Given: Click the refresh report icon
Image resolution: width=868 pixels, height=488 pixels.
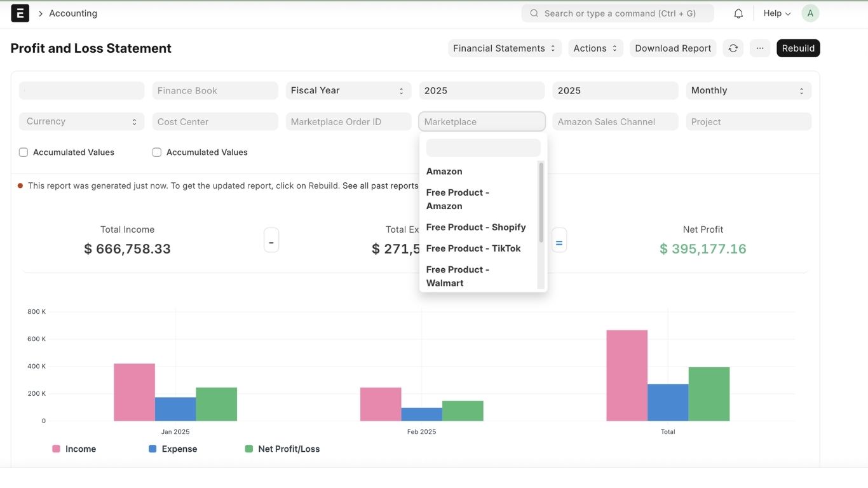Looking at the screenshot, I should (x=733, y=48).
